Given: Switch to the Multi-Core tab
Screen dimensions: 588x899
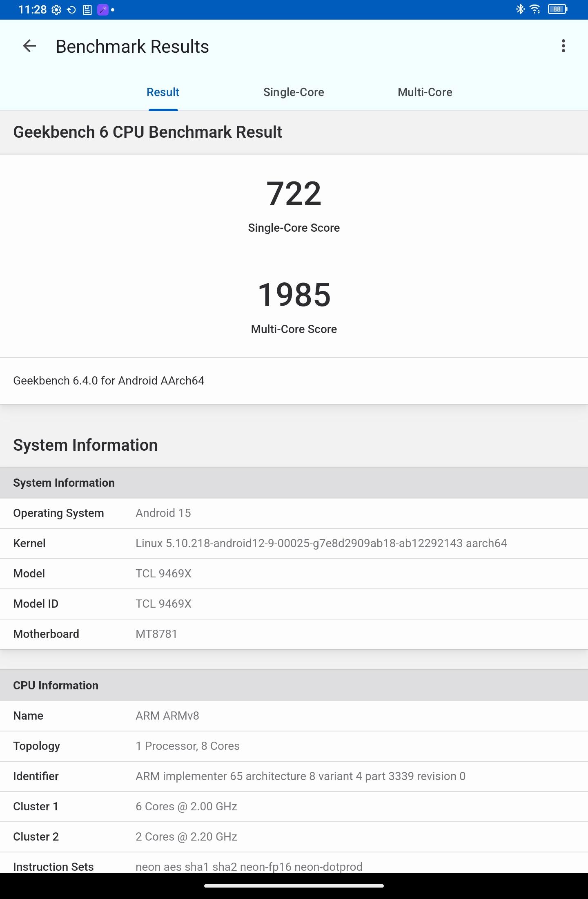Looking at the screenshot, I should (x=425, y=92).
